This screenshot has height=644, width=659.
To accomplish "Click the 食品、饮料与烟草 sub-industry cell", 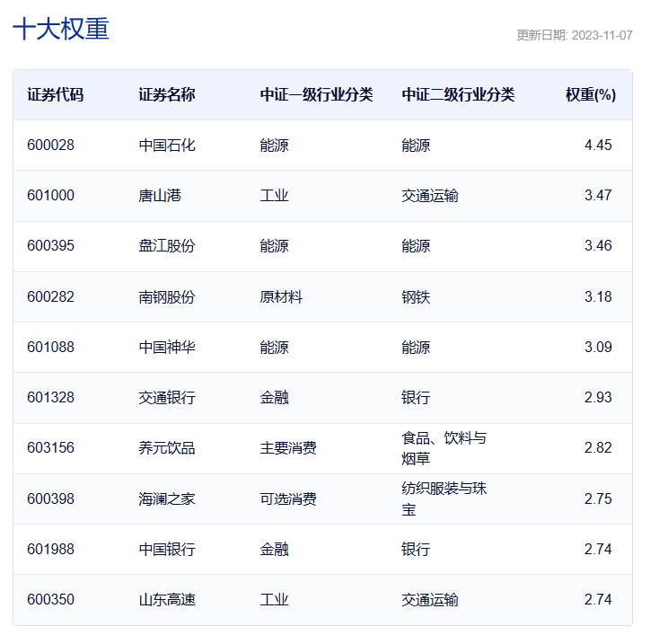I will pyautogui.click(x=444, y=448).
